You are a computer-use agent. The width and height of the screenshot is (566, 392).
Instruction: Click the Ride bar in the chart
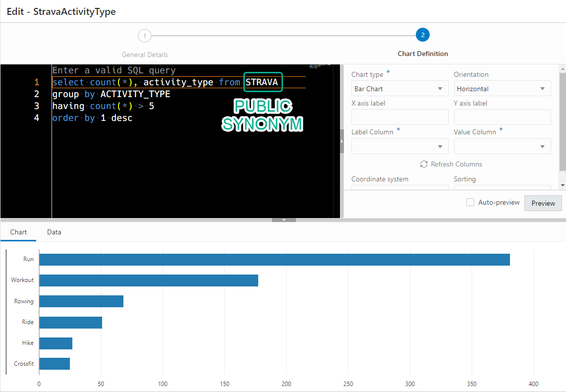click(x=71, y=322)
